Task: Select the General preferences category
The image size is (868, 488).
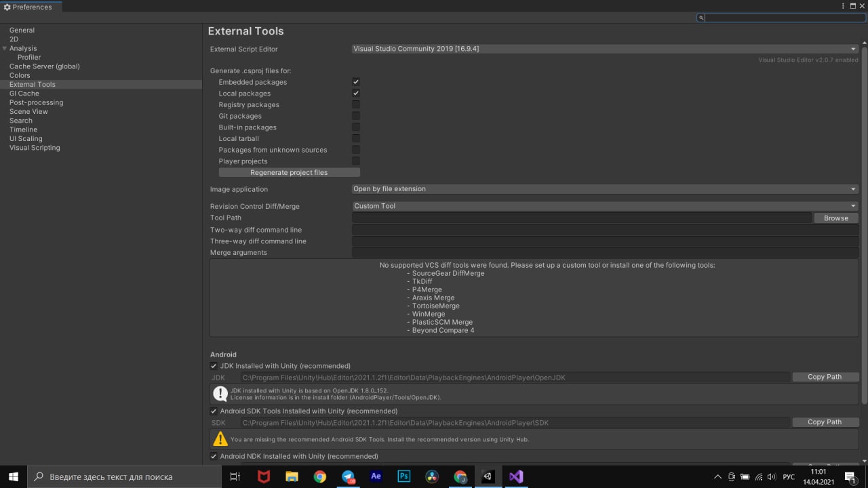Action: pos(22,30)
